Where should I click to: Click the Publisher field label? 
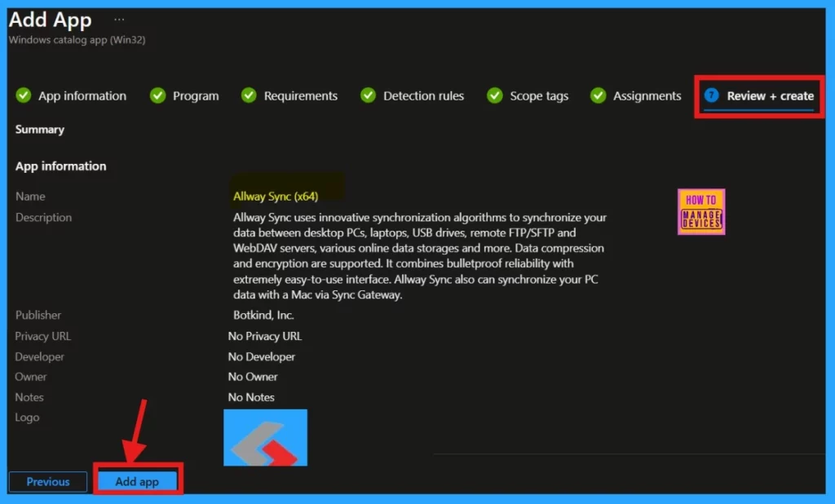click(x=38, y=315)
